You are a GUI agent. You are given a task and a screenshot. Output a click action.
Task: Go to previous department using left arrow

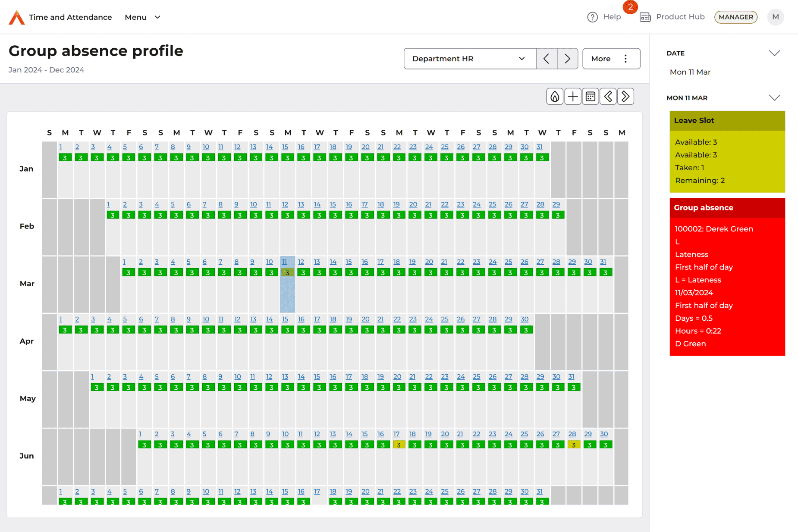547,59
